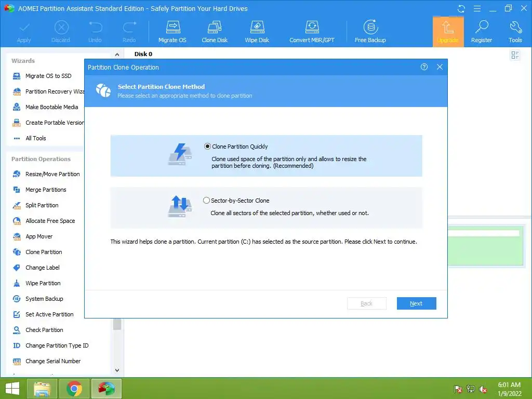Choose Migrate OS to SSD wizard
This screenshot has width=532, height=399.
point(42,76)
